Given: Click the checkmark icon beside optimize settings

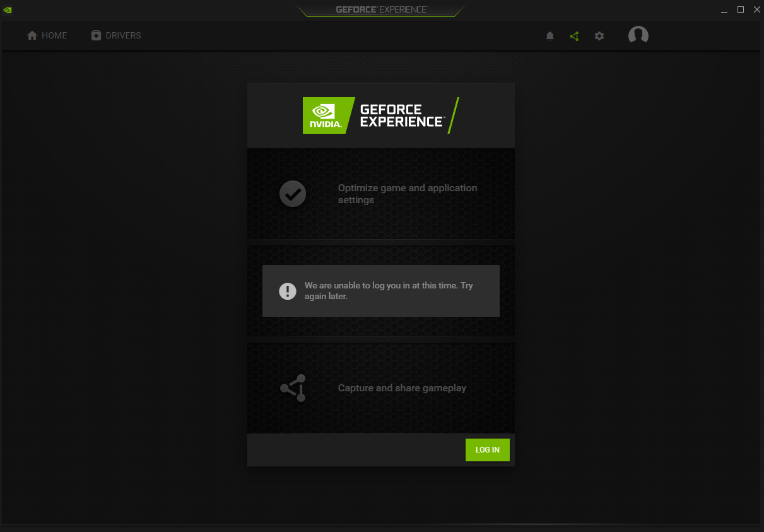Looking at the screenshot, I should (292, 194).
